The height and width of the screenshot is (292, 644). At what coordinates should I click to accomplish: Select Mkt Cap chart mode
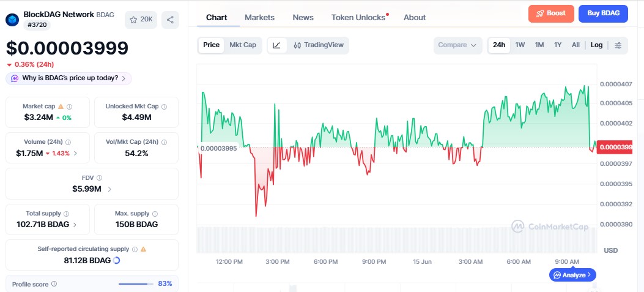point(243,45)
